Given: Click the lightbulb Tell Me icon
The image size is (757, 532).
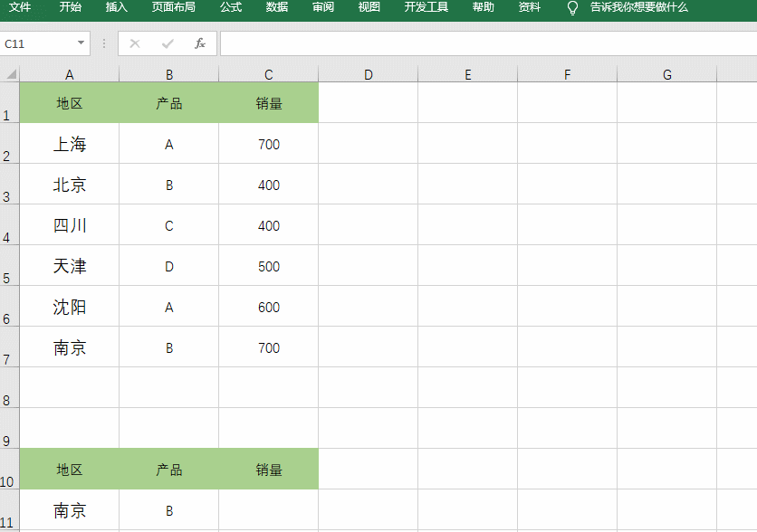Looking at the screenshot, I should (x=571, y=8).
